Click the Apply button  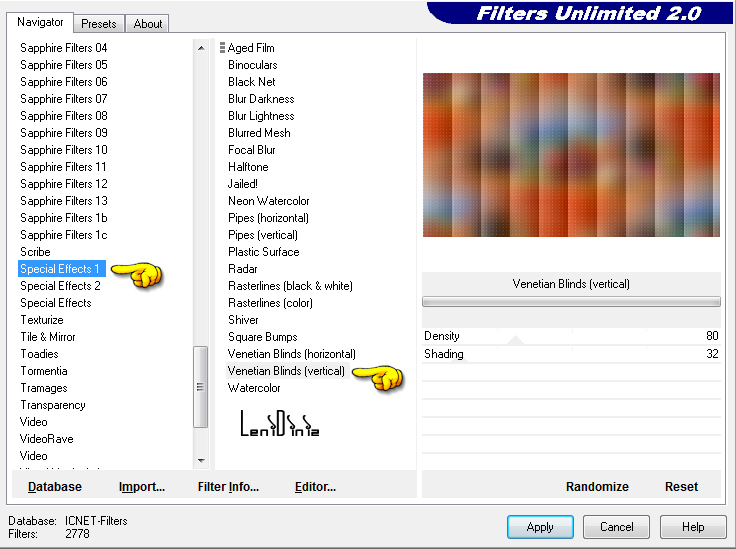point(540,527)
